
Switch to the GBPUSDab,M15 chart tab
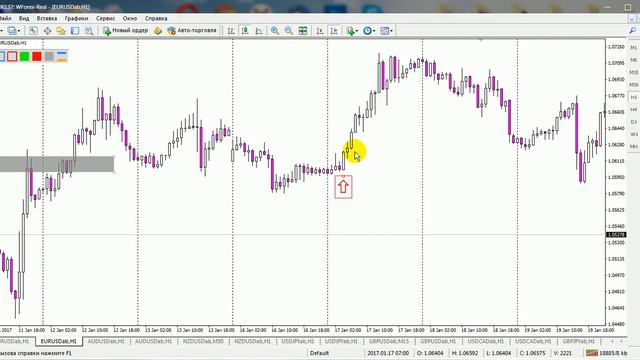tap(389, 341)
